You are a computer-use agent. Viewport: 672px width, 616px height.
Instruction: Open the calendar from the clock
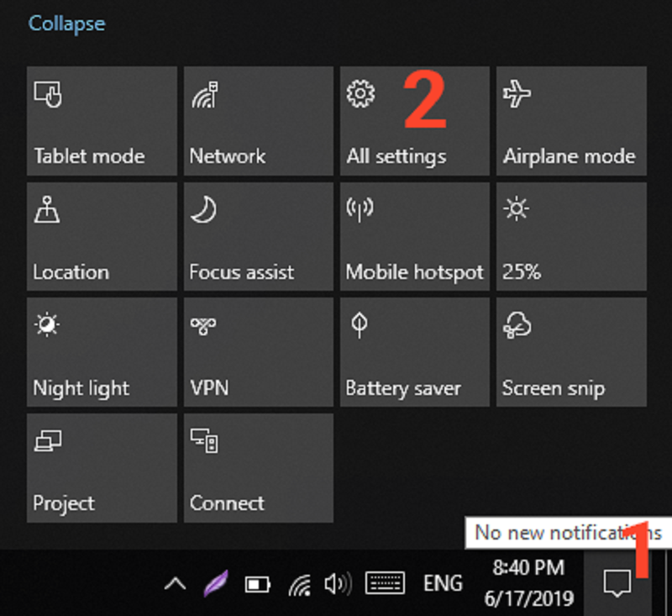(527, 582)
